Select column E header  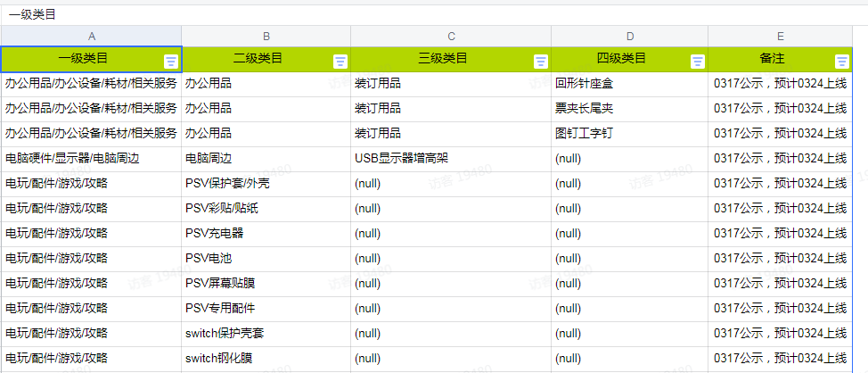click(x=780, y=36)
